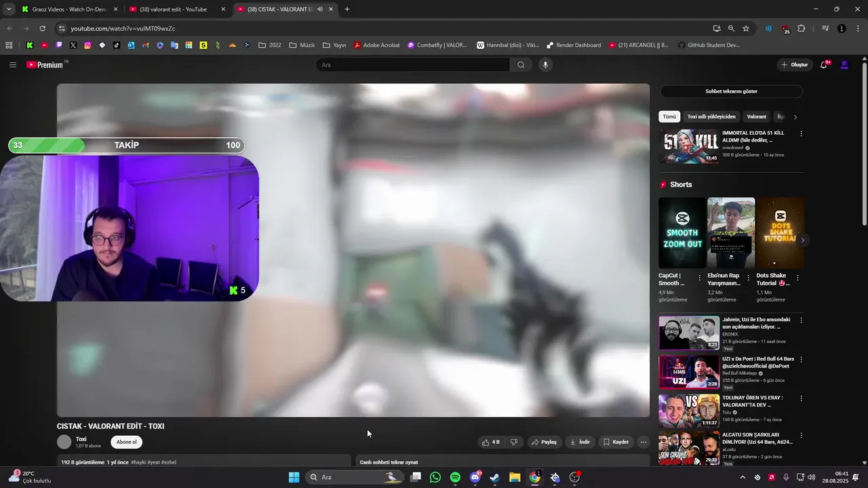Image resolution: width=868 pixels, height=488 pixels.
Task: Open the TOLUNAY ÖREN VS ERAY video title
Action: tap(753, 401)
